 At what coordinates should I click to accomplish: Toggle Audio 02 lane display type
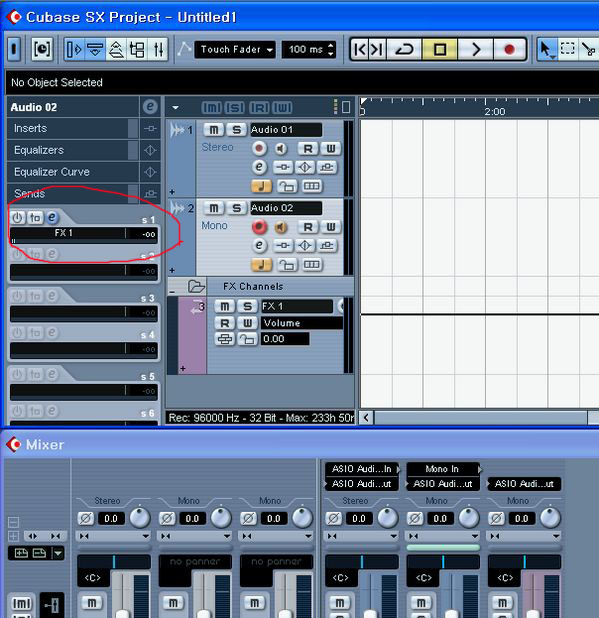pos(311,264)
